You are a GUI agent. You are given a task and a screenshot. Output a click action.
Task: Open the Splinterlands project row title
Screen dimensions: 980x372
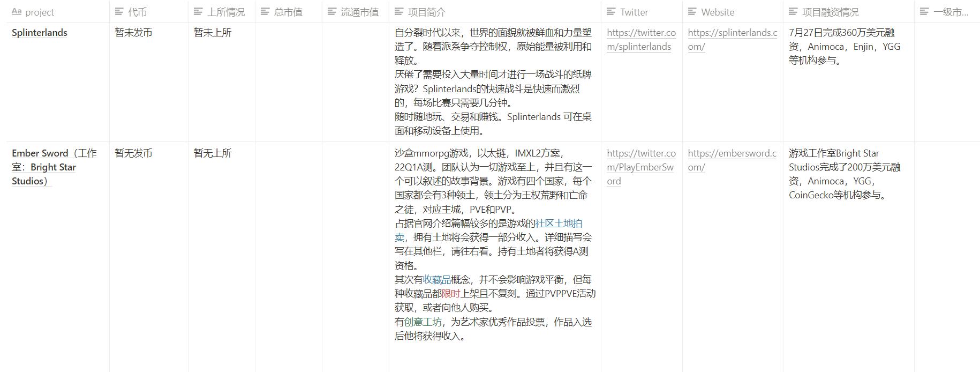tap(40, 33)
